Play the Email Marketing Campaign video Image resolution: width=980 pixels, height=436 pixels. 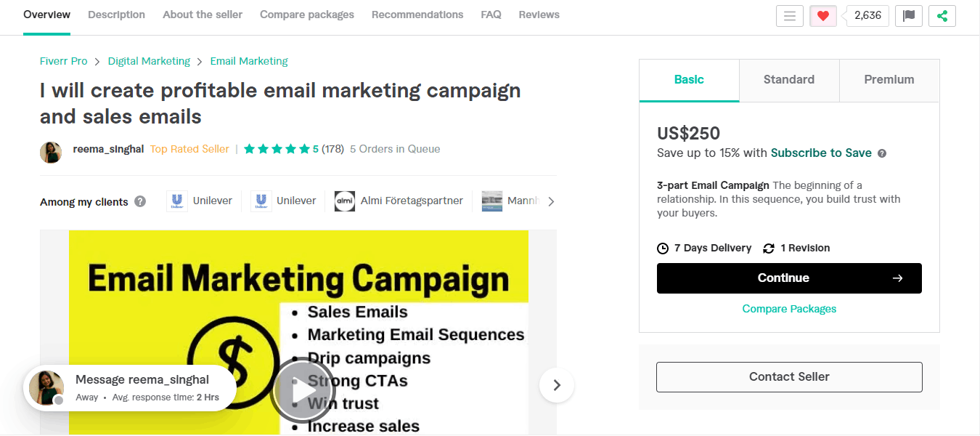298,391
